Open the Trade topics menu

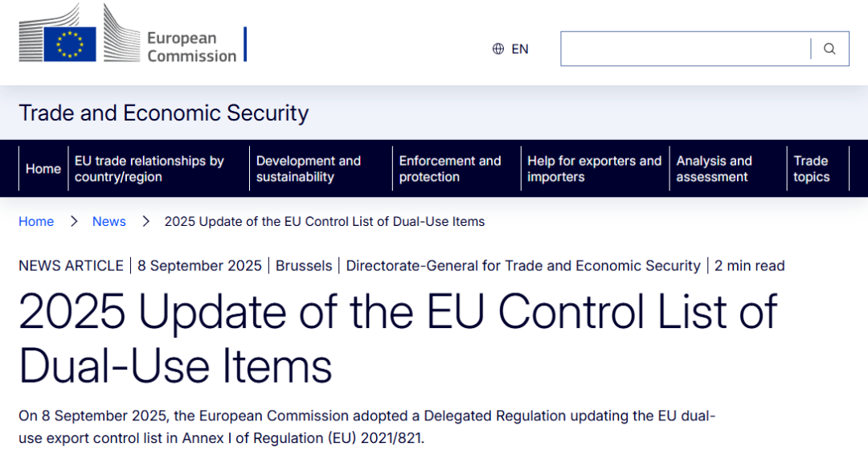(811, 169)
